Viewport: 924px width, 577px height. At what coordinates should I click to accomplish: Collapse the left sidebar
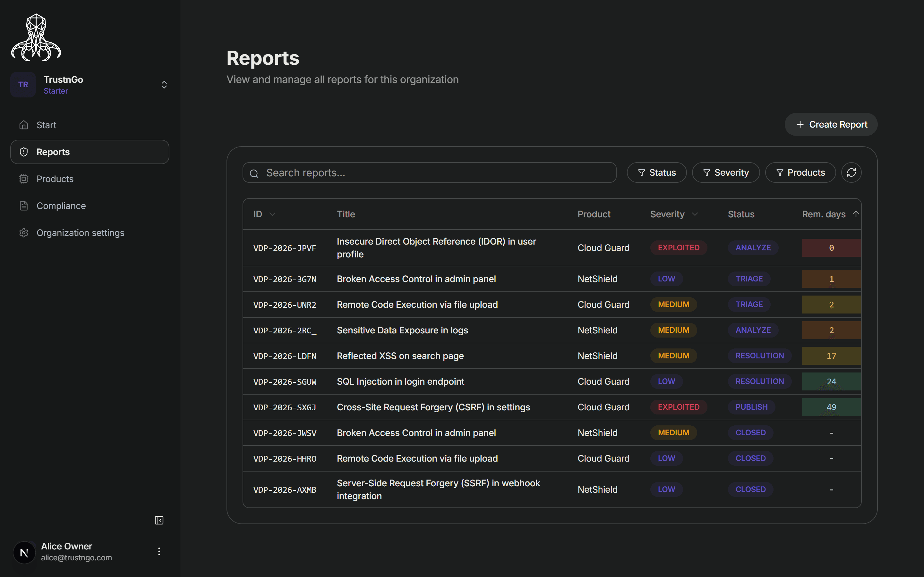coord(159,520)
